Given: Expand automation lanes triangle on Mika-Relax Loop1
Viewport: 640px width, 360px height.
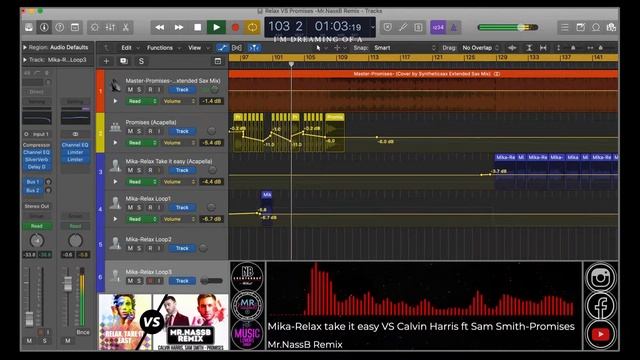Looking at the screenshot, I should tap(116, 219).
